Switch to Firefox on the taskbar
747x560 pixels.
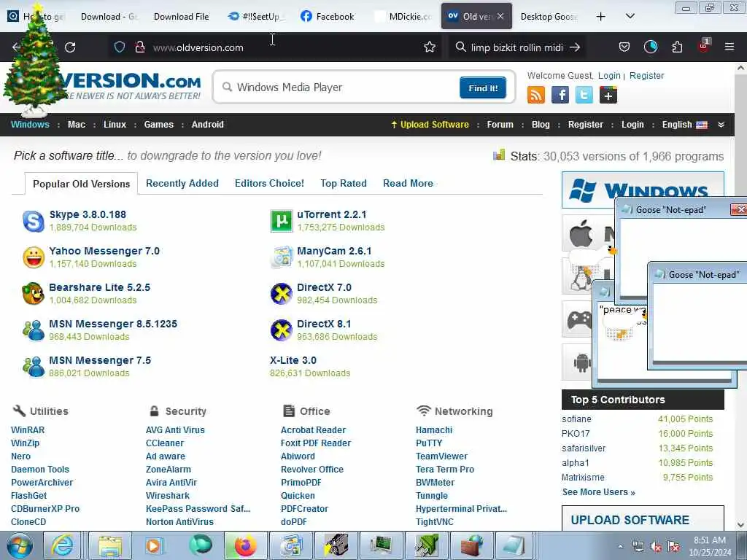(245, 545)
